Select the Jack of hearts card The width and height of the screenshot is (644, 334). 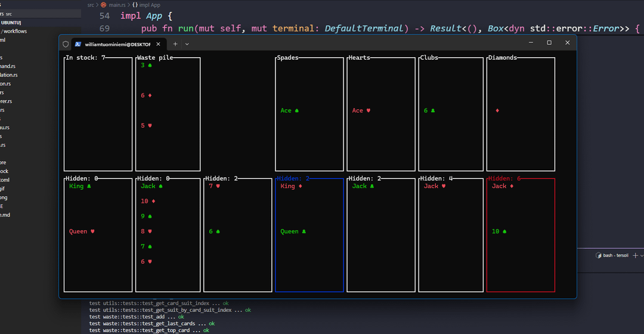click(435, 186)
